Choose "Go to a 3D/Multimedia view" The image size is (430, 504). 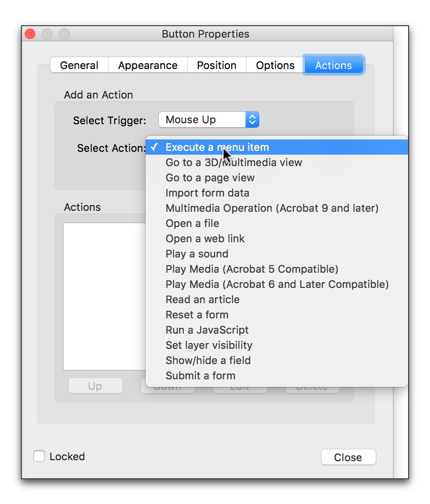point(233,162)
